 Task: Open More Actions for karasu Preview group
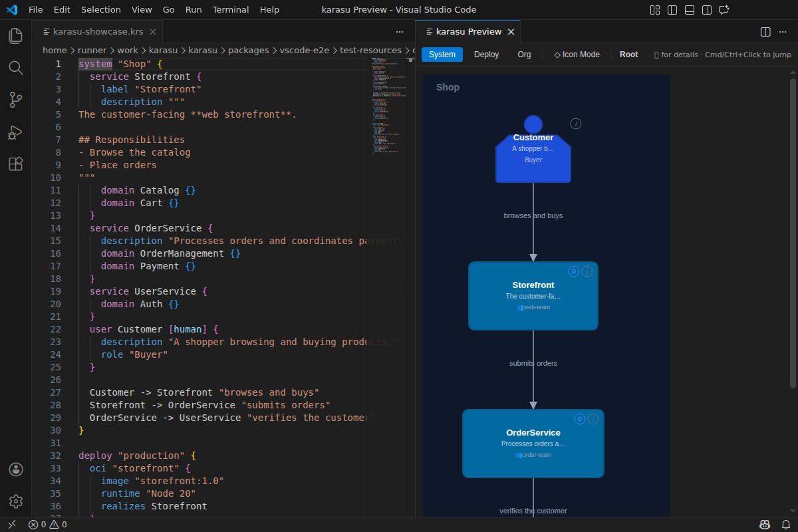[784, 32]
